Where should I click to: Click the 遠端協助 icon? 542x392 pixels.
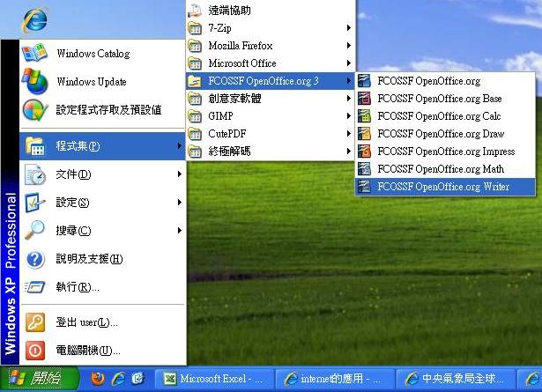click(x=195, y=11)
